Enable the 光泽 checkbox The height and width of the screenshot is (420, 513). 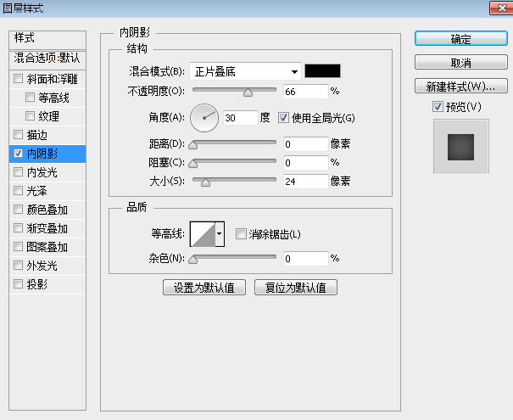pyautogui.click(x=18, y=191)
